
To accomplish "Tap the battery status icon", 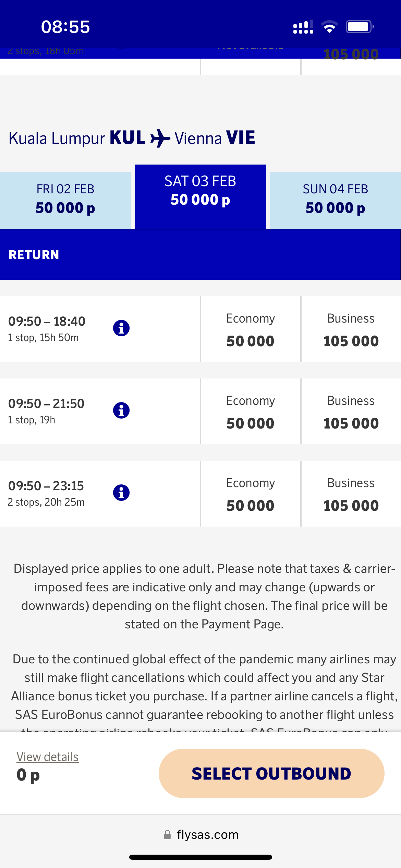I will pyautogui.click(x=359, y=27).
